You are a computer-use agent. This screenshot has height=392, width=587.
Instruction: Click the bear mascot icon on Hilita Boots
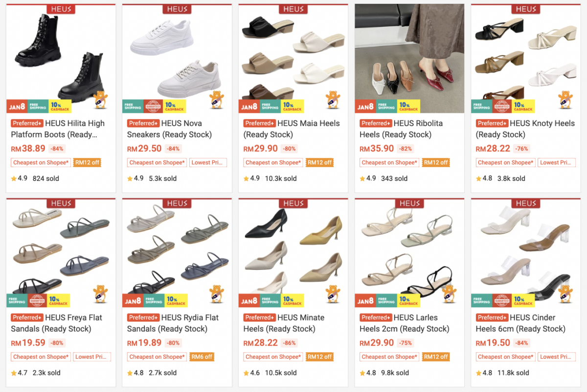pos(100,100)
